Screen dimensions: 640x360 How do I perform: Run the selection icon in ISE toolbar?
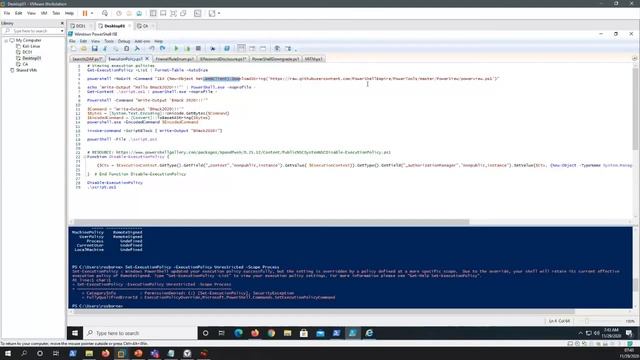(187, 49)
